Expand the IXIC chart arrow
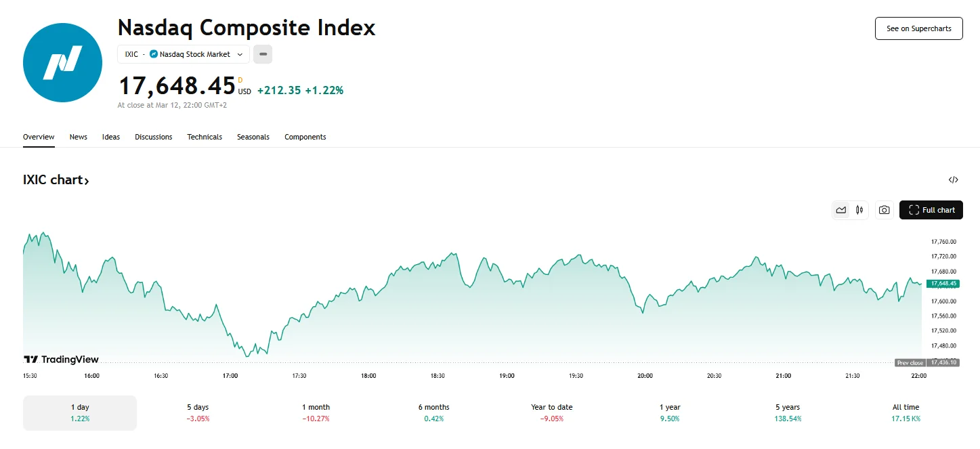Viewport: 980px width, 449px height. 85,179
